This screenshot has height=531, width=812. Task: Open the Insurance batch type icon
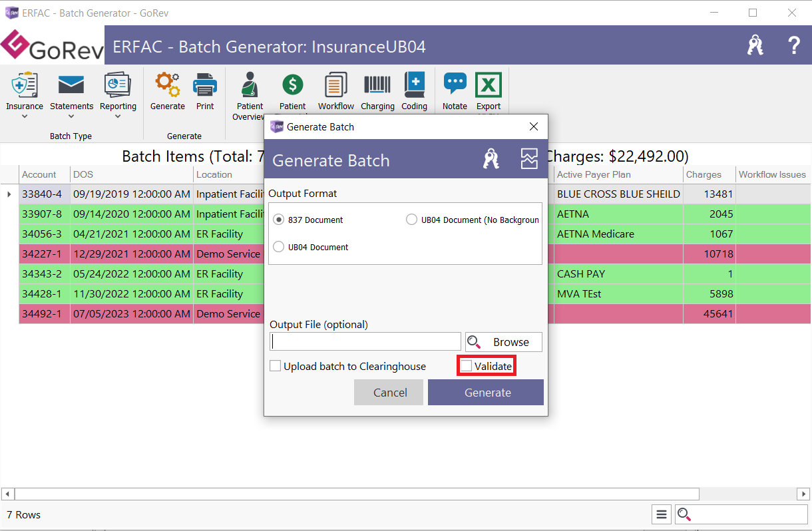pos(25,85)
